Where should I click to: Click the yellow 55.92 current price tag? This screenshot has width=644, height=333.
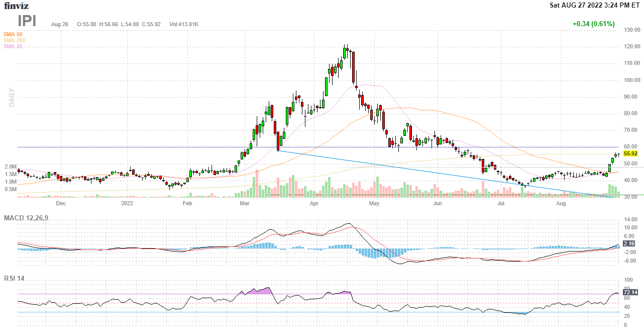click(630, 153)
